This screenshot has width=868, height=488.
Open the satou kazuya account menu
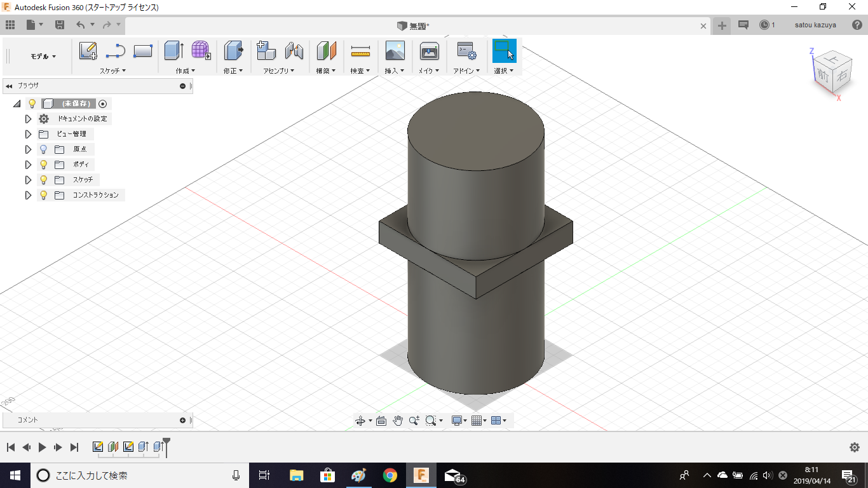pyautogui.click(x=815, y=25)
